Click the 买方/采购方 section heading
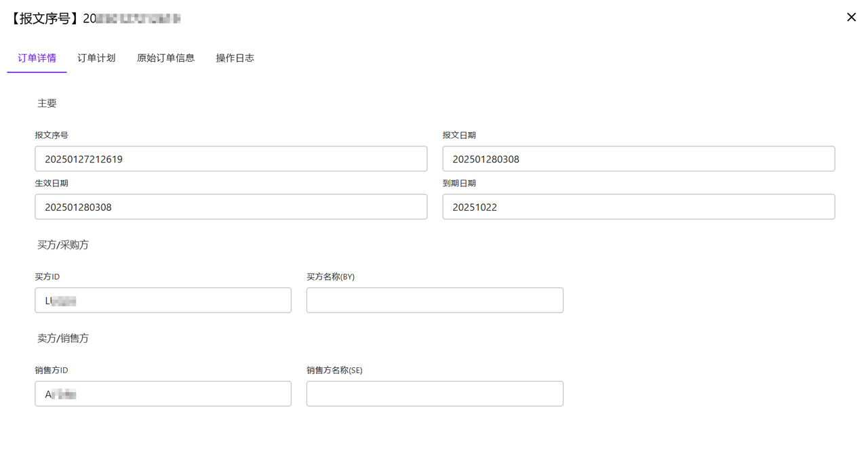868x473 pixels. (x=63, y=245)
